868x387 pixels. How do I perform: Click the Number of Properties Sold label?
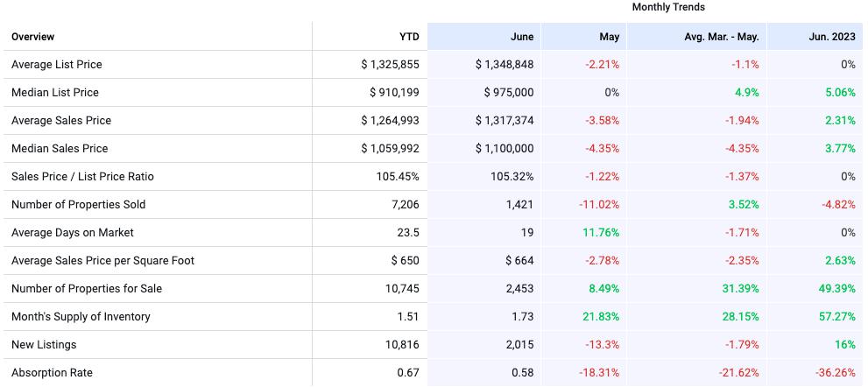79,205
